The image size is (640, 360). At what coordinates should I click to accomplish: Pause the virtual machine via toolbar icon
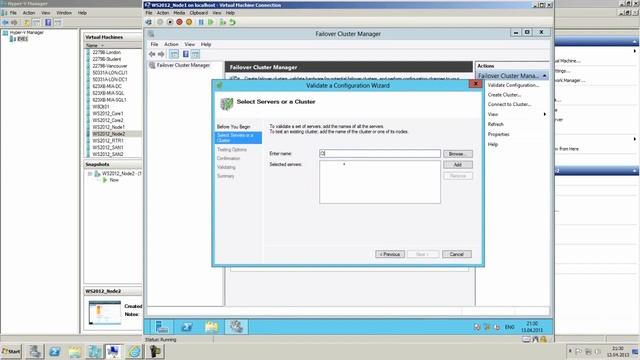tap(201, 22)
